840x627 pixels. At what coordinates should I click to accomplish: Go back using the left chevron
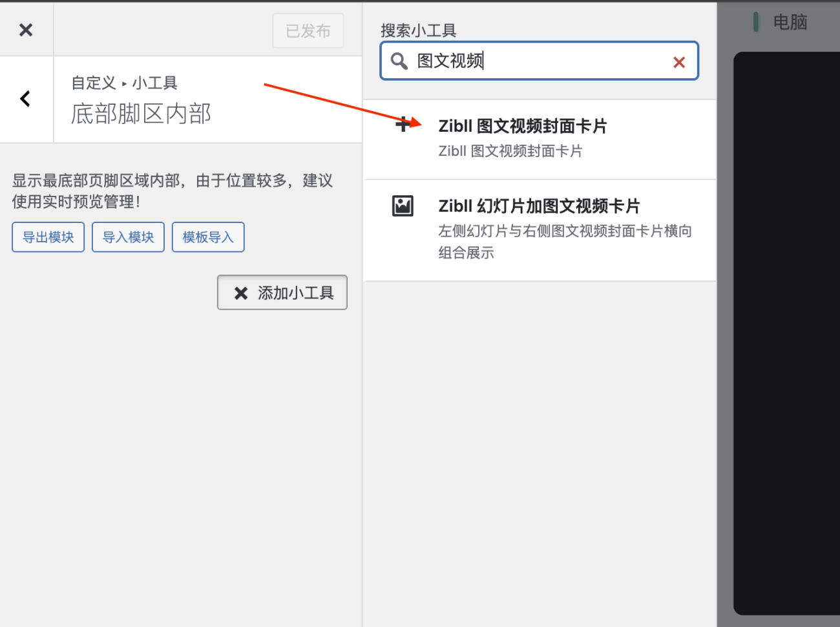tap(26, 99)
